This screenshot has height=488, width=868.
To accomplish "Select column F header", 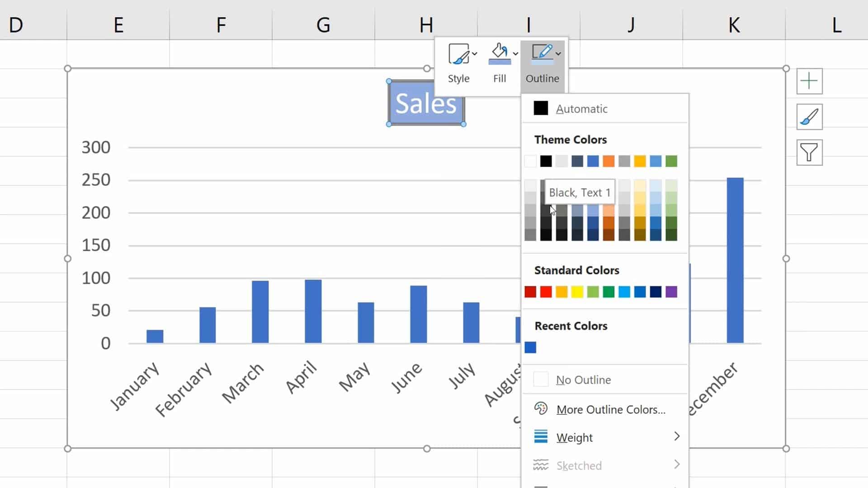I will [x=221, y=24].
